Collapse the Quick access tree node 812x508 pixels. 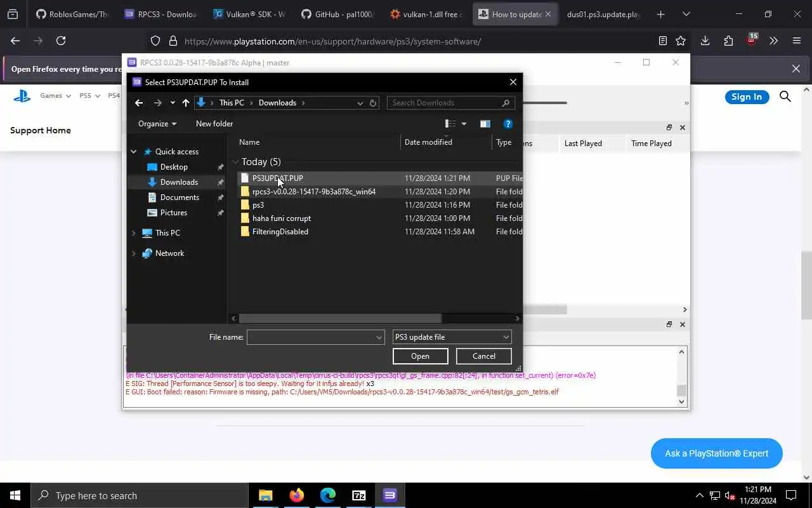pyautogui.click(x=134, y=152)
